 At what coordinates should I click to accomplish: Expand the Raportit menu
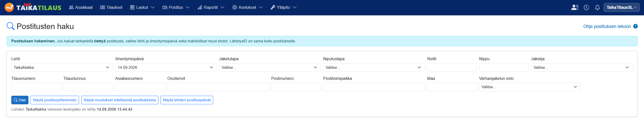211,7
